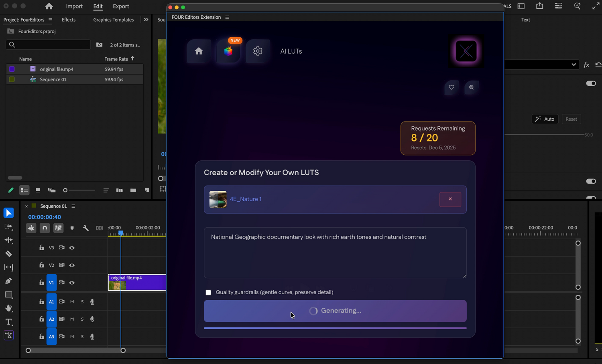Select the Hand tool
602x364 pixels.
click(8, 308)
